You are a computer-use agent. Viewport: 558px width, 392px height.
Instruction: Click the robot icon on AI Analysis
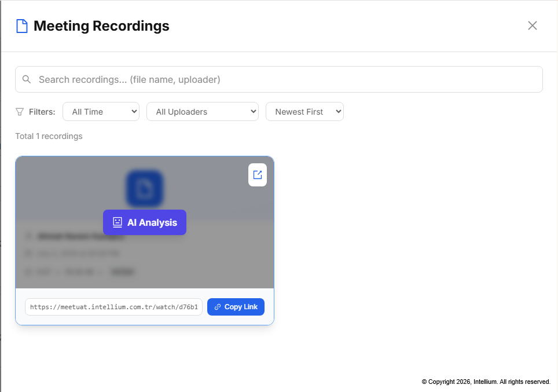coord(118,222)
